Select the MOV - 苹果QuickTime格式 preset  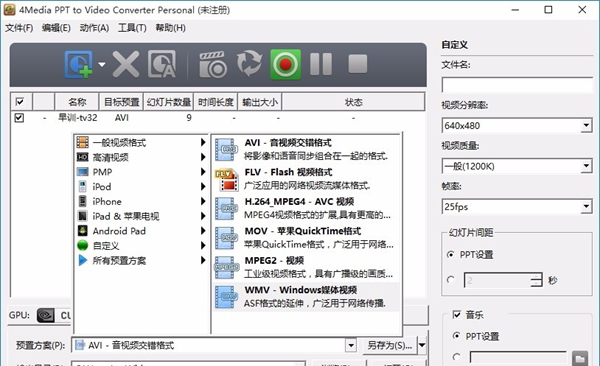[x=306, y=238]
